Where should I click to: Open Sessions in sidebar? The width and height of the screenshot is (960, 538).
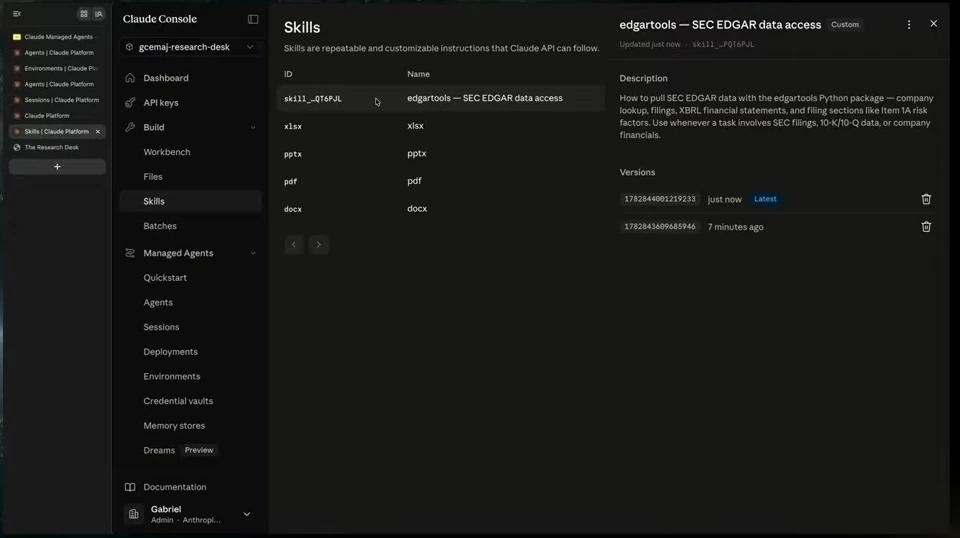coord(161,327)
